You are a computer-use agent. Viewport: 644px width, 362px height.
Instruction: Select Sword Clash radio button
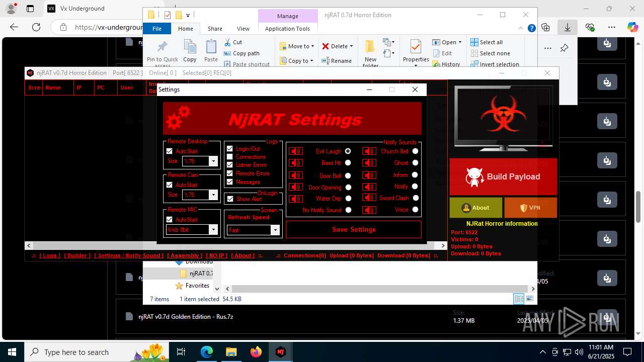tap(415, 198)
